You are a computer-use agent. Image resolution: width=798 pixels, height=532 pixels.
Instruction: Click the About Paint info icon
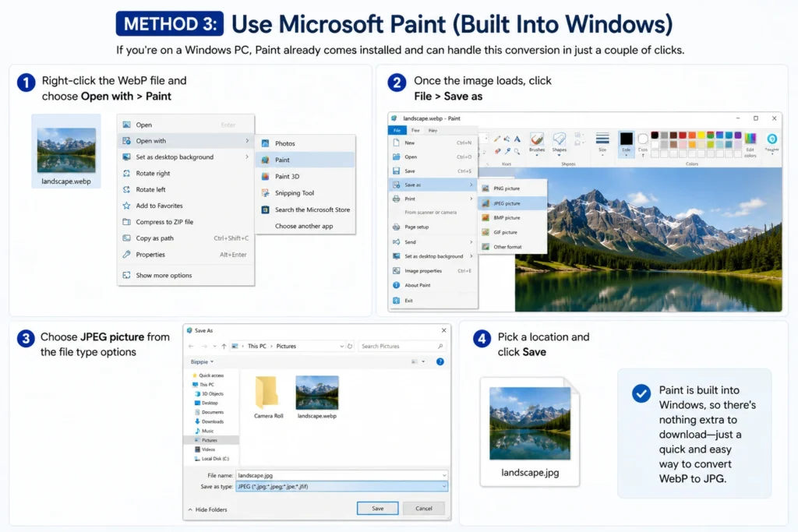[x=397, y=285]
